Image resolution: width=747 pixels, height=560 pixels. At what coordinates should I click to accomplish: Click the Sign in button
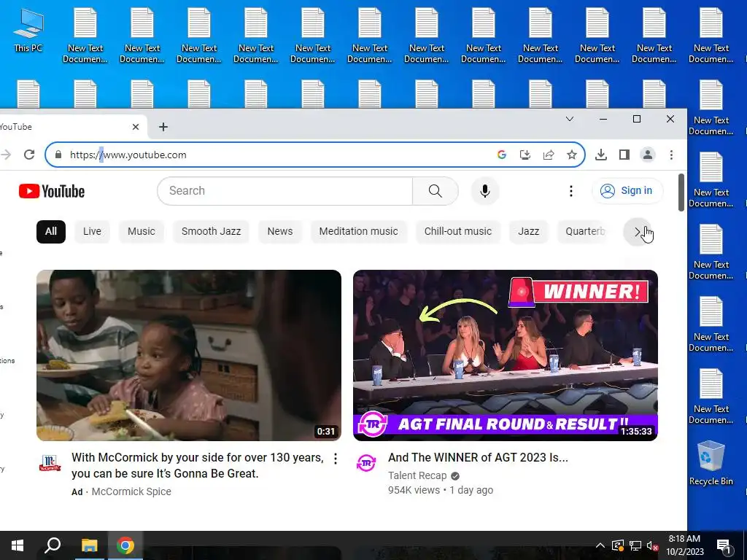point(627,191)
